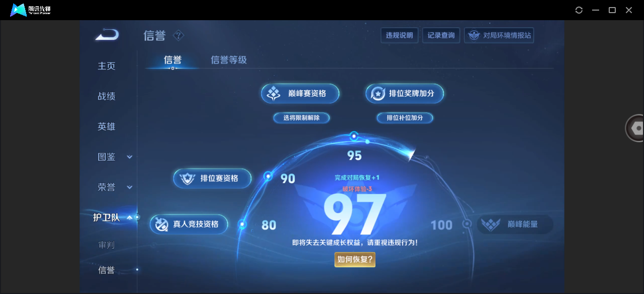This screenshot has width=644, height=294.
Task: Switch to the 信誉 tab
Action: pyautogui.click(x=172, y=60)
